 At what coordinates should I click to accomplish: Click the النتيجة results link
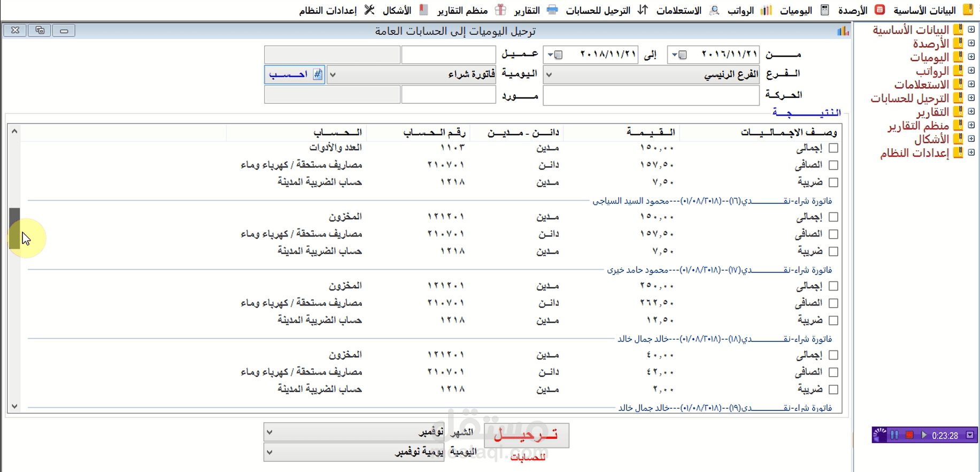[x=806, y=112]
